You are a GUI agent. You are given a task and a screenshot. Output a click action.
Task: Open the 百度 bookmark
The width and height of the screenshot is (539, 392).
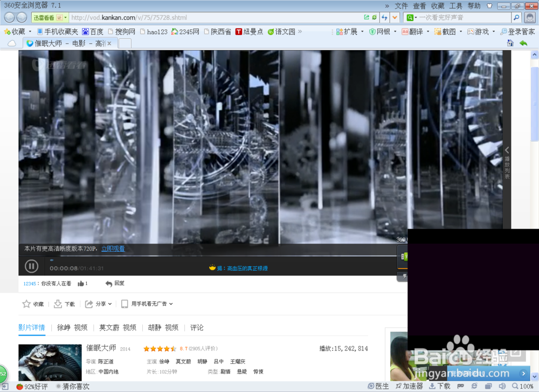[x=93, y=32]
